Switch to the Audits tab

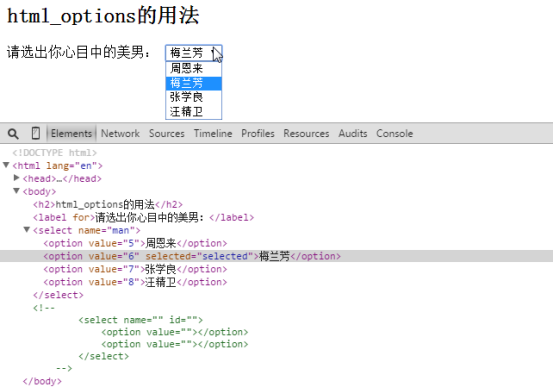coord(353,134)
